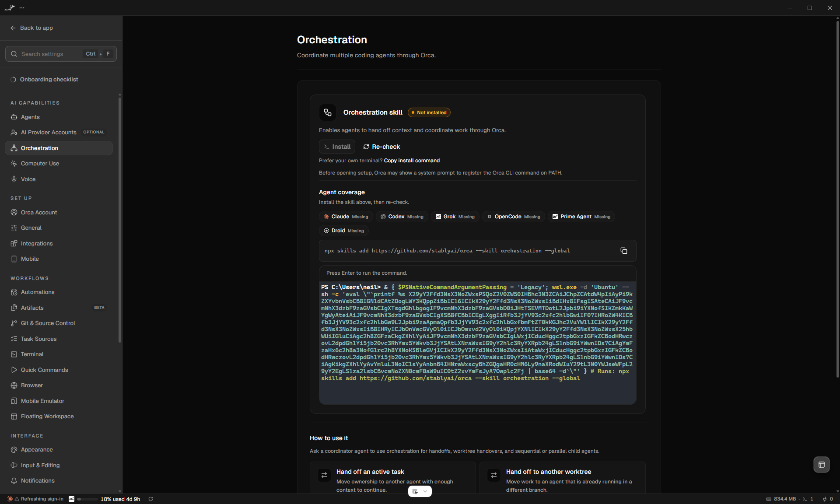Click the Orchestration skill icon tile
Screen dimensions: 840x504
click(x=328, y=113)
